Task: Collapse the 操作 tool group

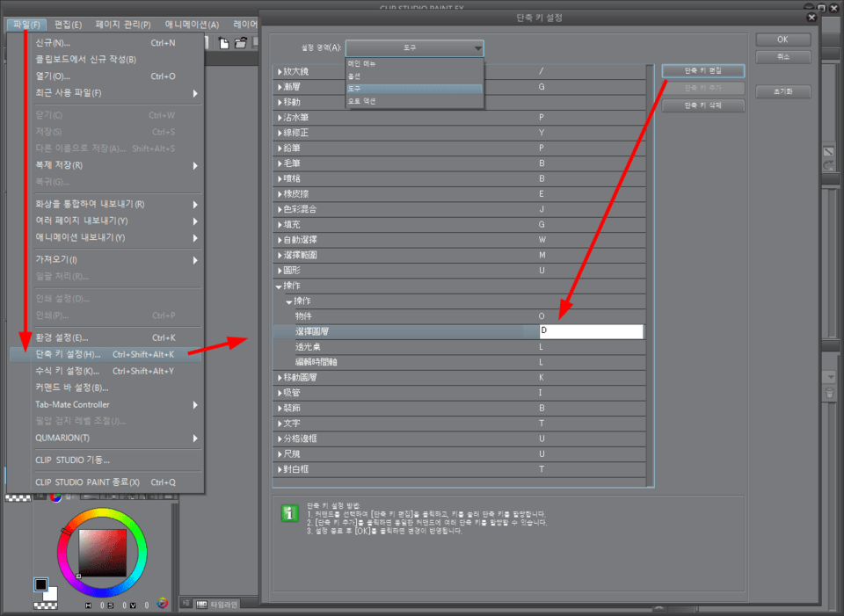Action: 280,286
